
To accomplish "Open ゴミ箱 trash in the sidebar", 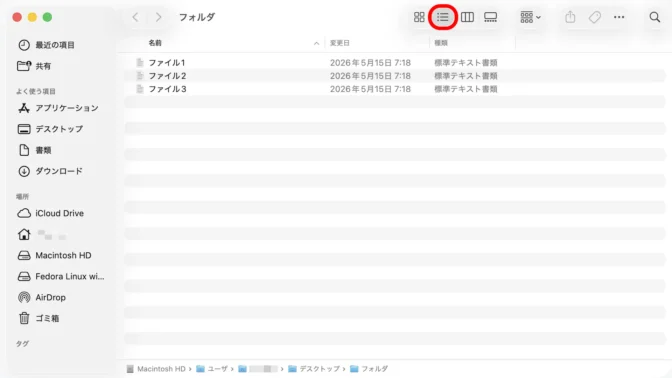I will point(39,318).
